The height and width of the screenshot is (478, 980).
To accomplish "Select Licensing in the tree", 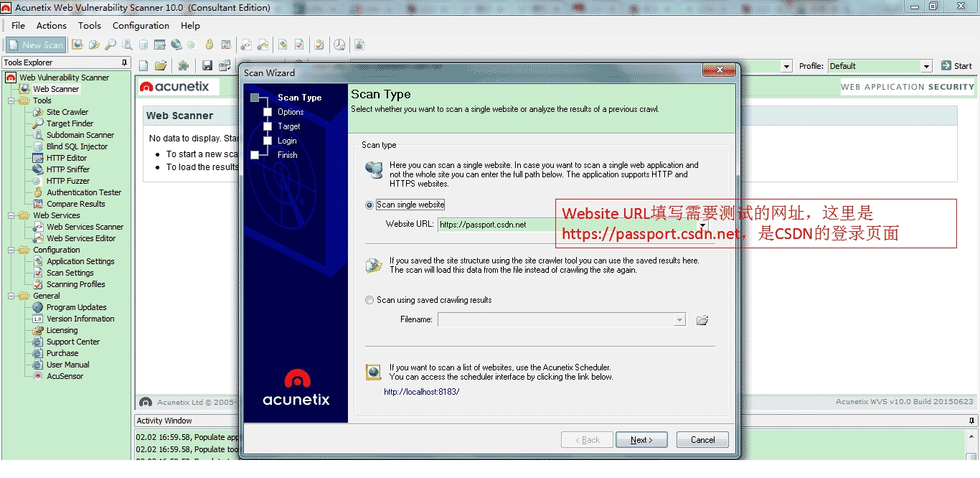I will (62, 330).
